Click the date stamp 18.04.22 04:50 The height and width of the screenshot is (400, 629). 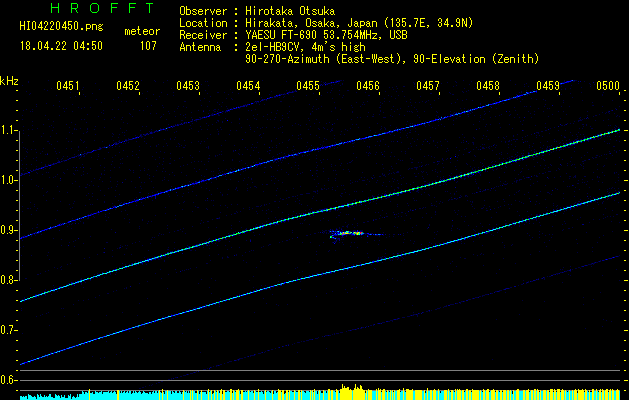coord(61,46)
